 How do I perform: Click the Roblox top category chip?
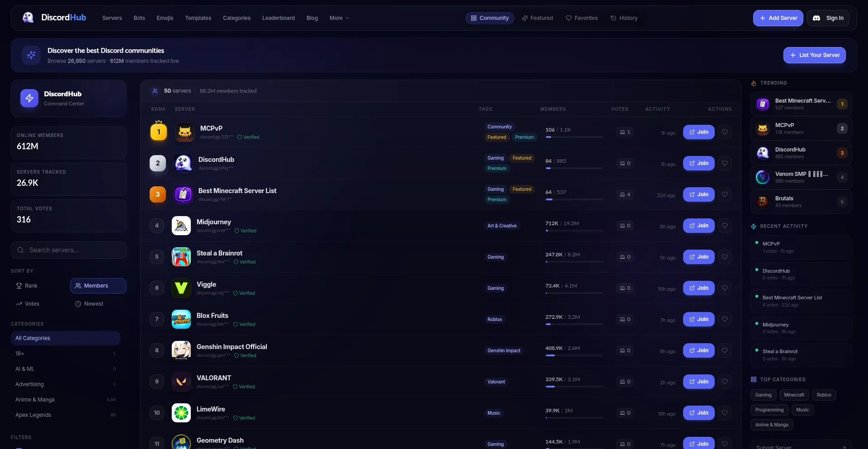tap(824, 395)
